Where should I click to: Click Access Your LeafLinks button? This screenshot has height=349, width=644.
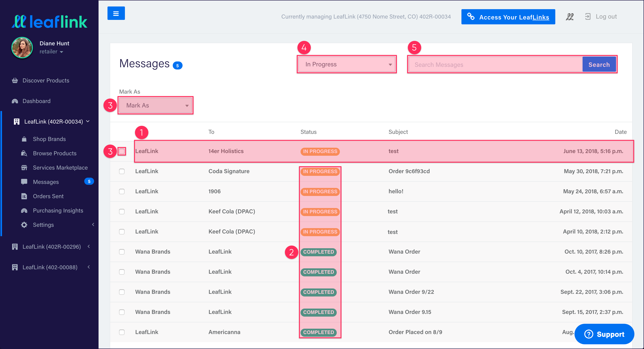tap(508, 17)
